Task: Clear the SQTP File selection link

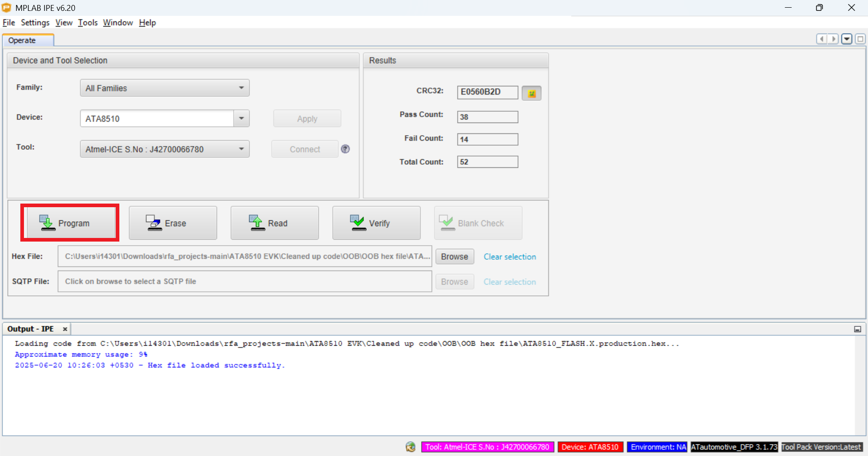Action: click(509, 281)
